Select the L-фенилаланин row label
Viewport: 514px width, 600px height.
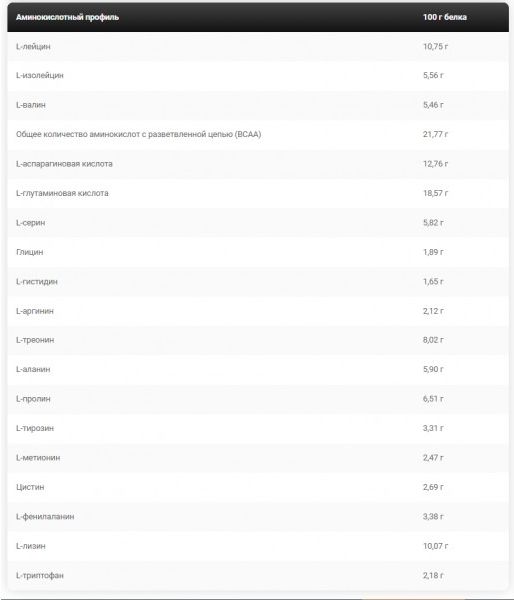(x=45, y=517)
